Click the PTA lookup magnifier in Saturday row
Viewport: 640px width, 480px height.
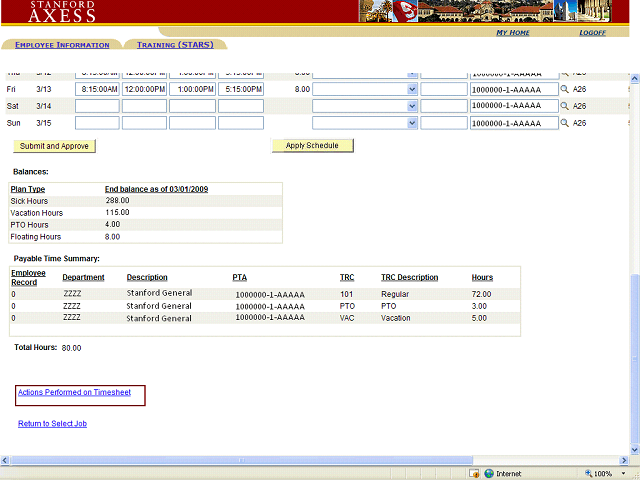(564, 106)
